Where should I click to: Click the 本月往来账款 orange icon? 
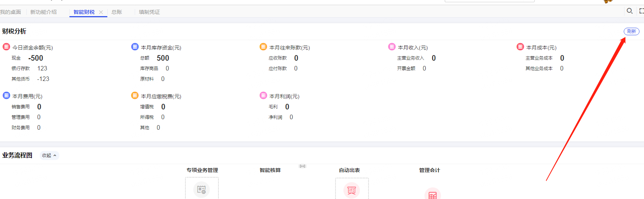click(x=263, y=47)
